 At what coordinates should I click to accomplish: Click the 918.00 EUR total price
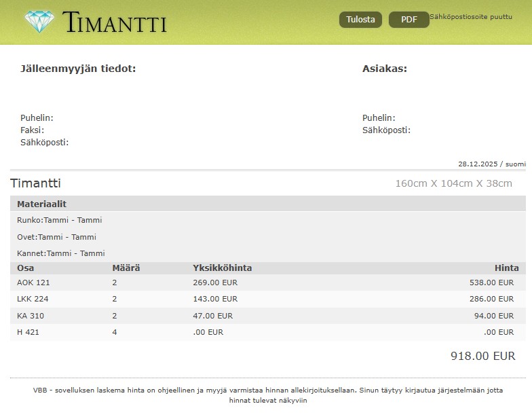482,356
